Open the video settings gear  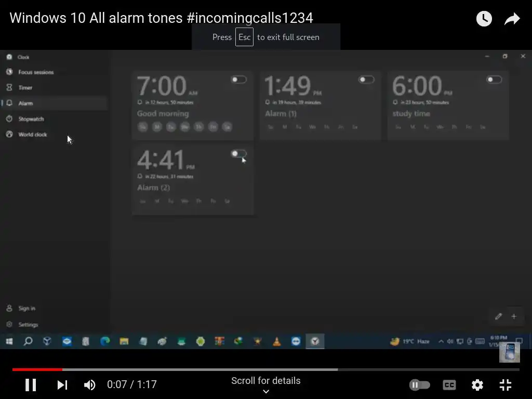pos(477,385)
